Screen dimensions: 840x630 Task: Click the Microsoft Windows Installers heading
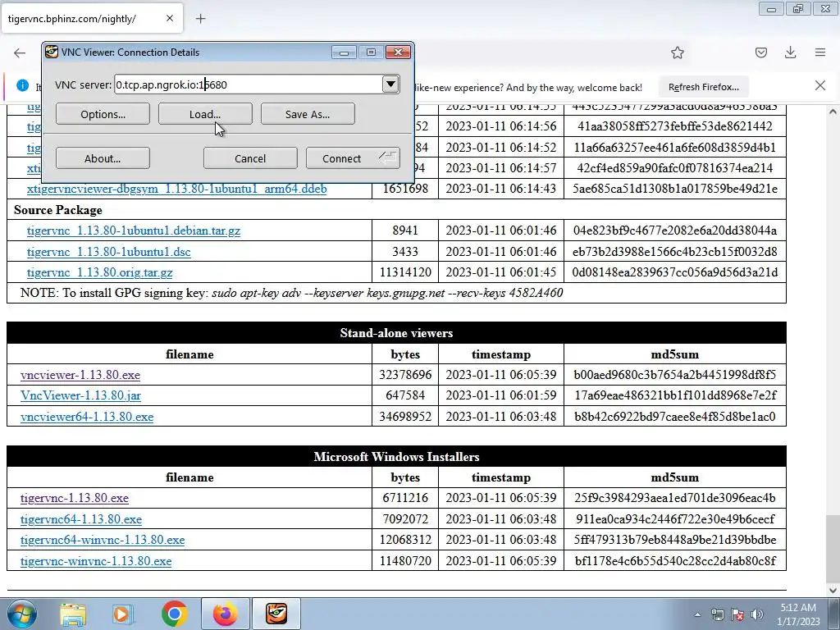(x=396, y=457)
